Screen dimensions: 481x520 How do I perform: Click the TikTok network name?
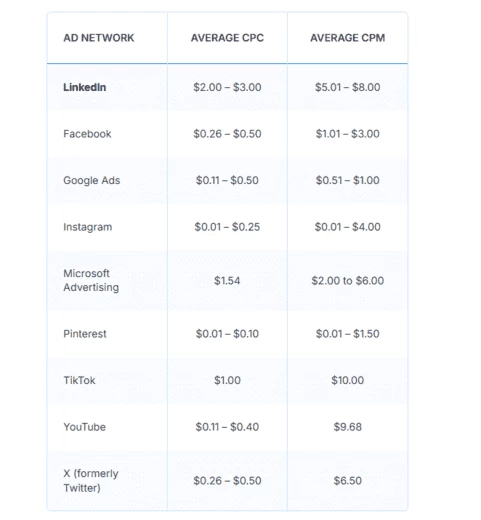pyautogui.click(x=79, y=380)
